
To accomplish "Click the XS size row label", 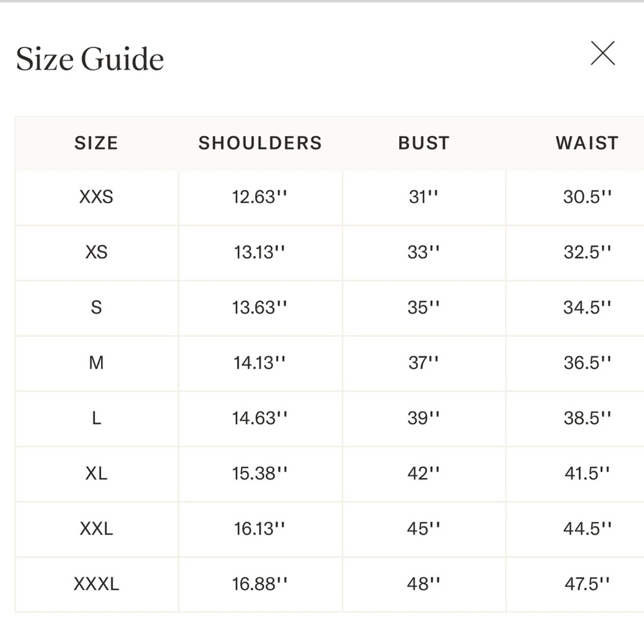I will point(97,252).
